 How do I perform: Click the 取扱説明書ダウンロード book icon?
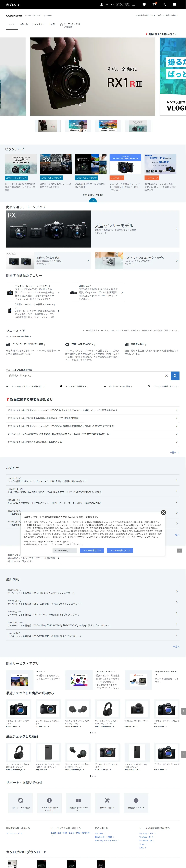78,800
